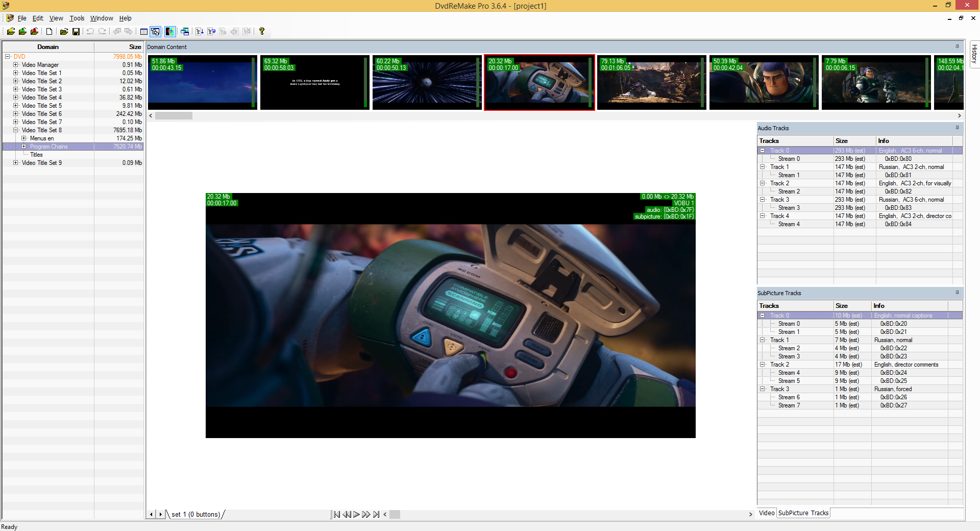Image resolution: width=980 pixels, height=531 pixels.
Task: Pin the Domain Content panel
Action: pos(957,46)
